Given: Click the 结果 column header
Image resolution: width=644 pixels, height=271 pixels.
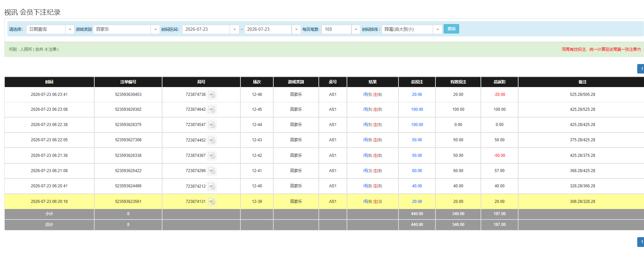Looking at the screenshot, I should point(372,82).
